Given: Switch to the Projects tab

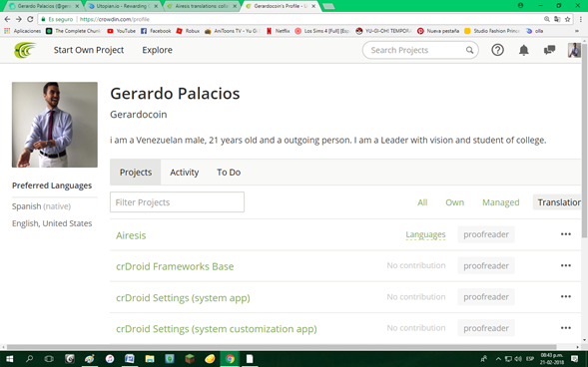Looking at the screenshot, I should coord(136,173).
